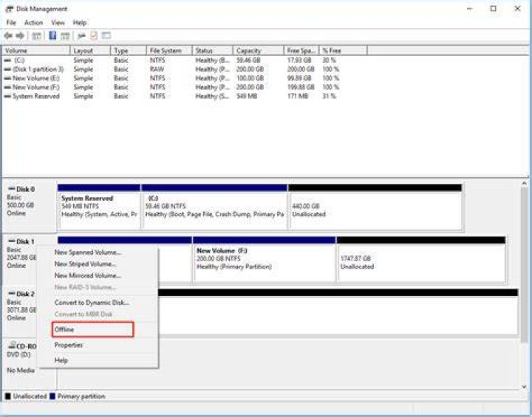Click the 171 MB free space cell
This screenshot has height=417, width=532.
(x=298, y=96)
